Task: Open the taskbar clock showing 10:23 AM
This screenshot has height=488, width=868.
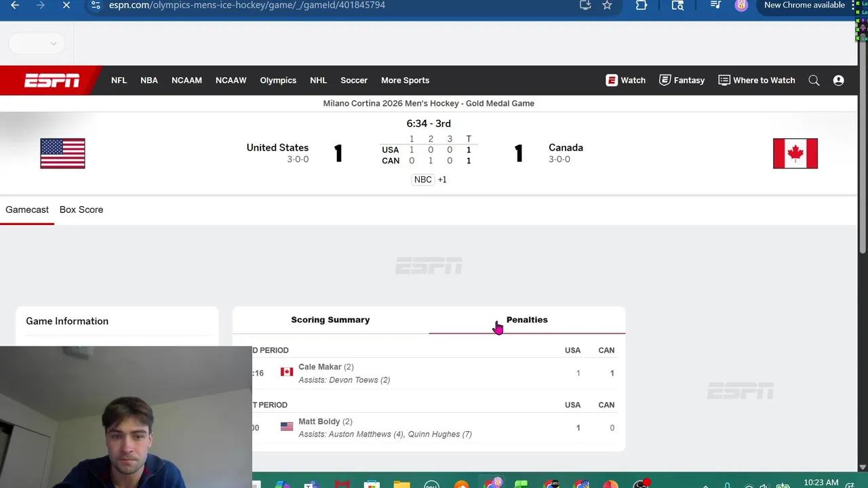Action: (x=821, y=483)
